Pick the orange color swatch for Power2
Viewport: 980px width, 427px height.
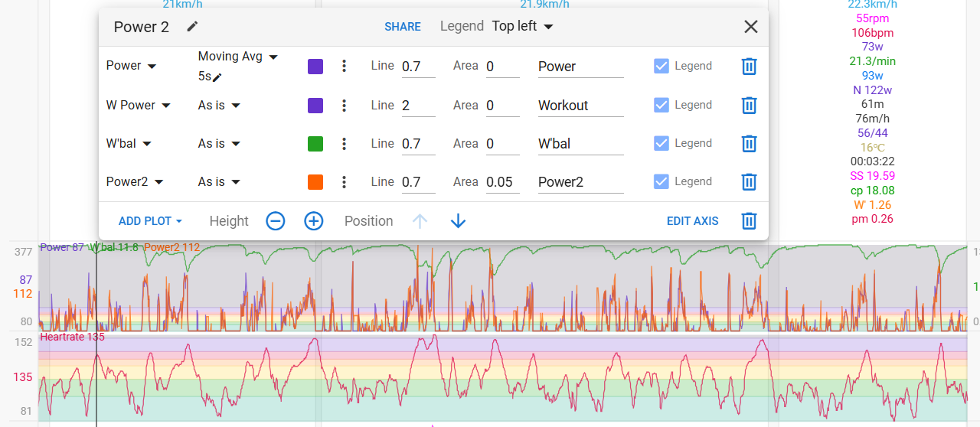315,182
